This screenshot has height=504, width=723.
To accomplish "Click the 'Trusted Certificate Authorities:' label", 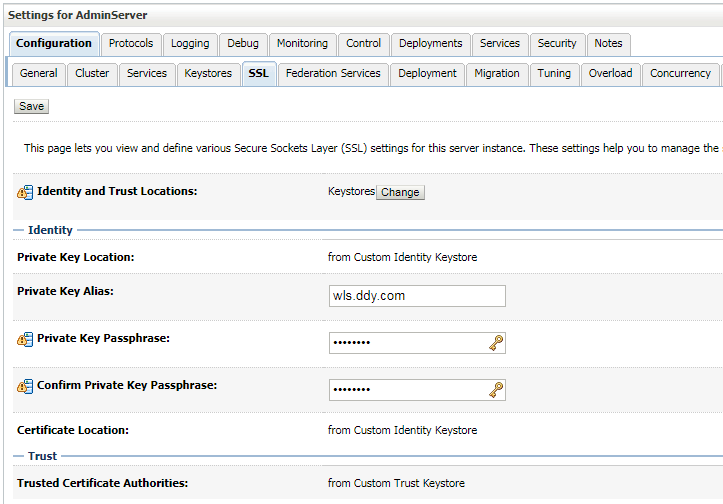I will (x=103, y=483).
